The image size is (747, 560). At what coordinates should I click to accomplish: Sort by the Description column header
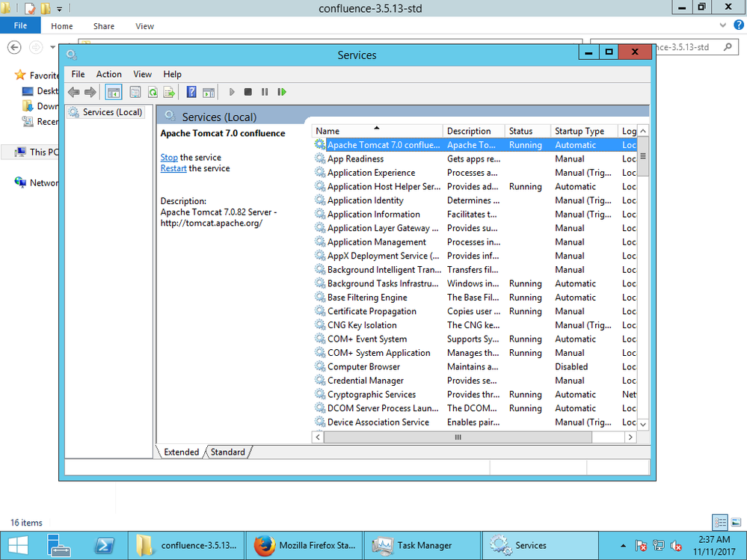[473, 131]
